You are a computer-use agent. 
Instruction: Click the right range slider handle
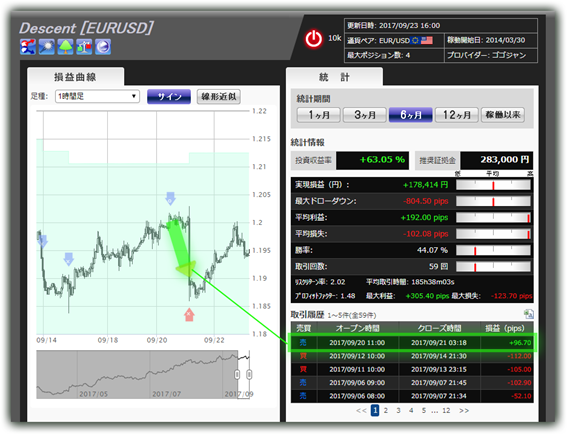tap(249, 374)
